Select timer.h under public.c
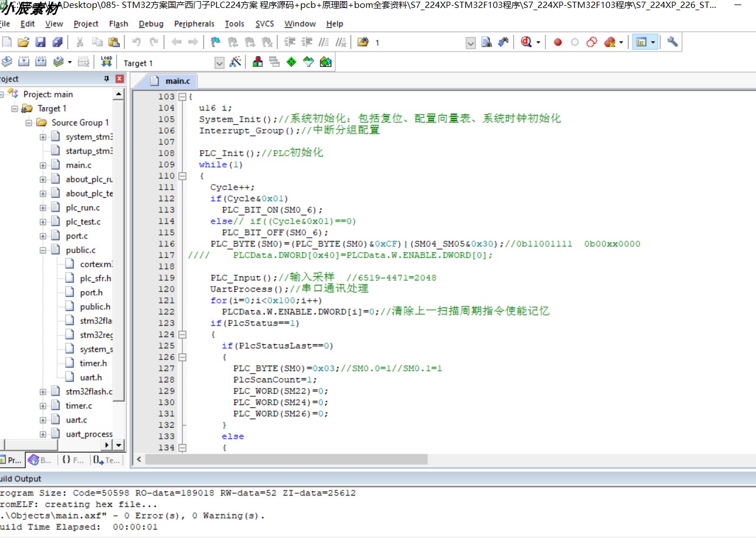 point(93,364)
